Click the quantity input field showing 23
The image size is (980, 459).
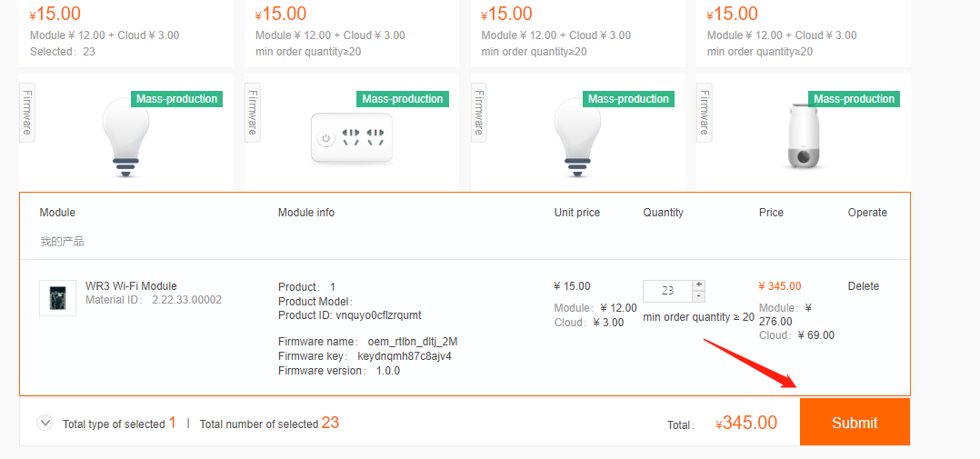coord(667,291)
